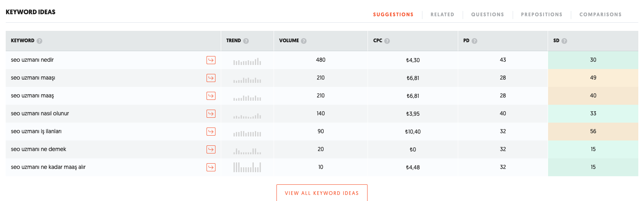Image resolution: width=644 pixels, height=201 pixels.
Task: Click arrow icon for 'seo uzmanı iş ilanları'
Action: pyautogui.click(x=211, y=132)
